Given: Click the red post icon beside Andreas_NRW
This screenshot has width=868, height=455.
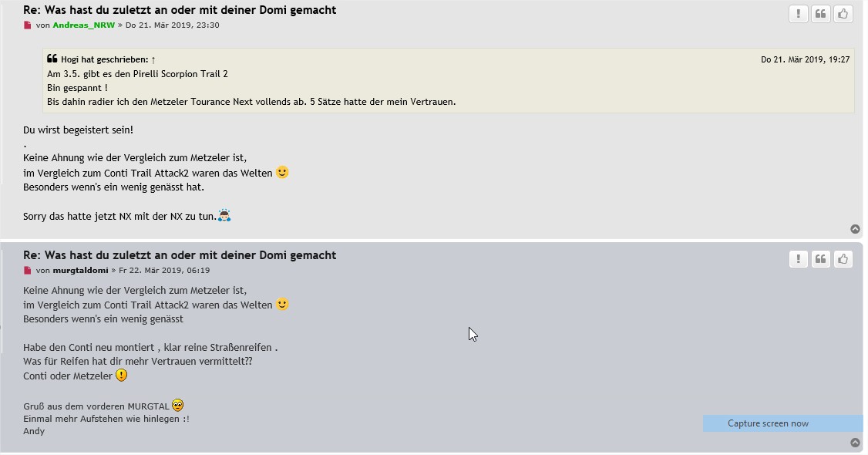Looking at the screenshot, I should coord(28,25).
